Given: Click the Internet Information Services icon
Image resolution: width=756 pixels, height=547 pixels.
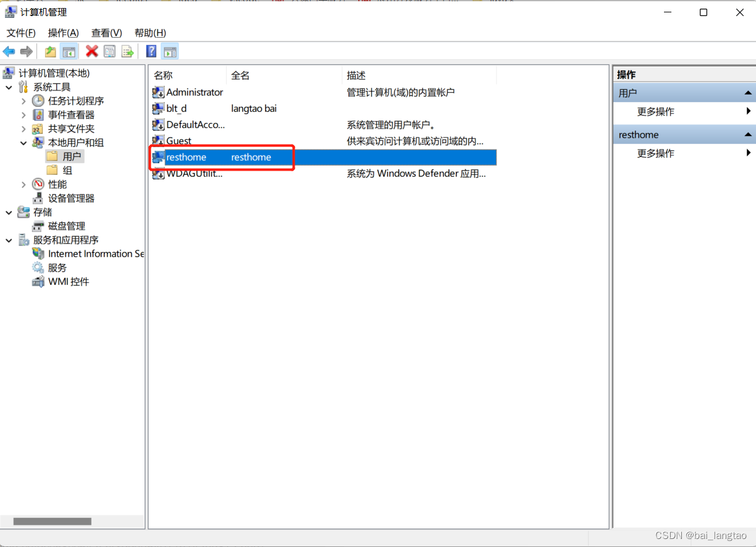Looking at the screenshot, I should 38,253.
